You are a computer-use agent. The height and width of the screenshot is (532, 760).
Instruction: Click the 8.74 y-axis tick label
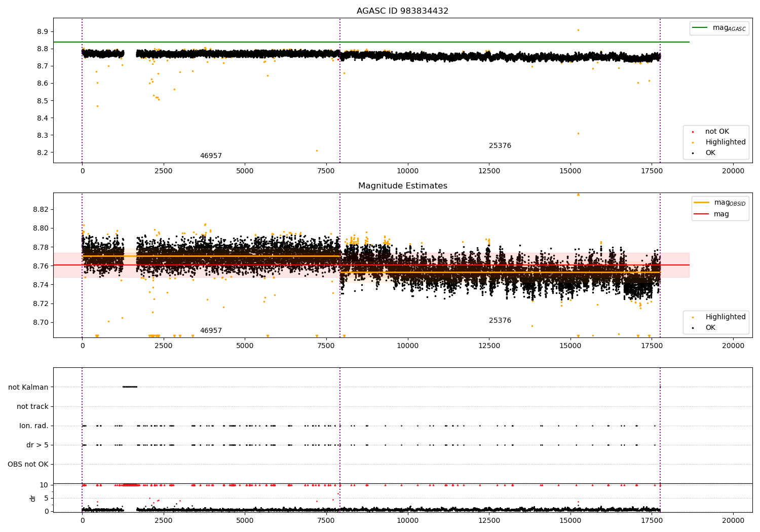click(x=41, y=285)
